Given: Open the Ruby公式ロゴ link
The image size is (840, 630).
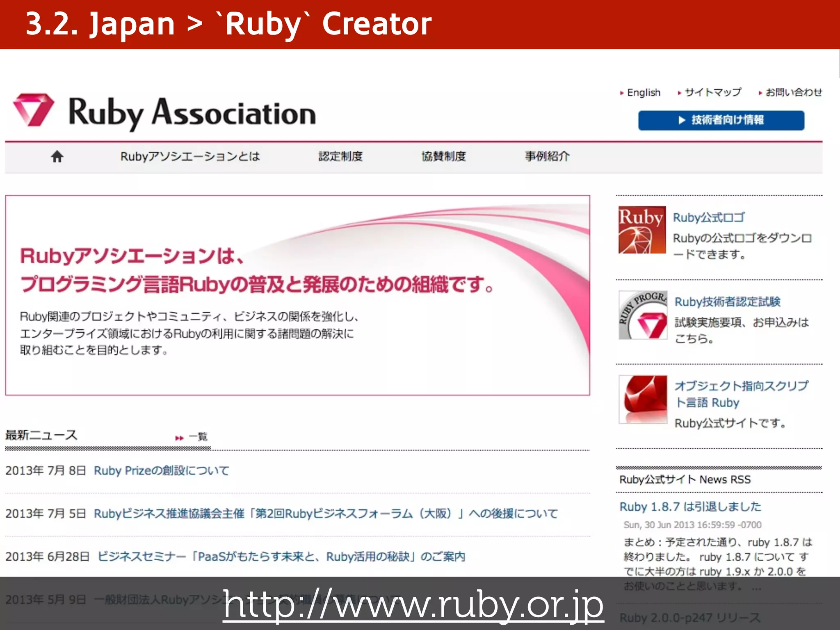Looking at the screenshot, I should (x=709, y=217).
